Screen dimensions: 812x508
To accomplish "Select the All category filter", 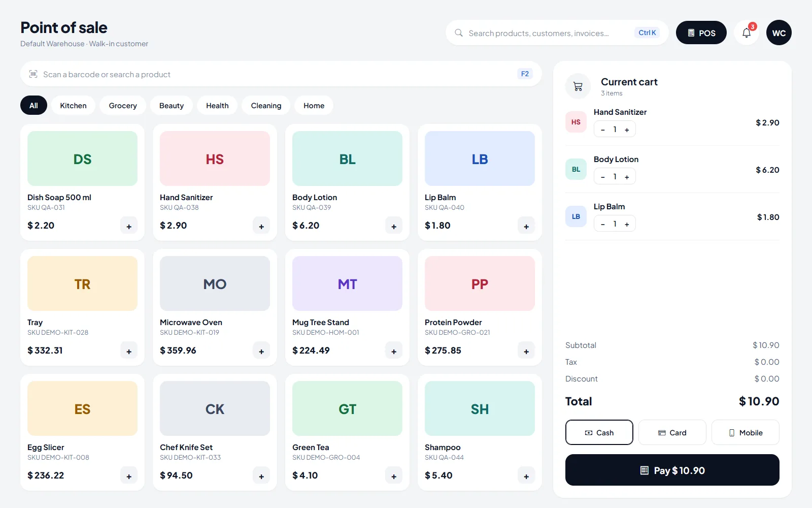I will (x=33, y=105).
